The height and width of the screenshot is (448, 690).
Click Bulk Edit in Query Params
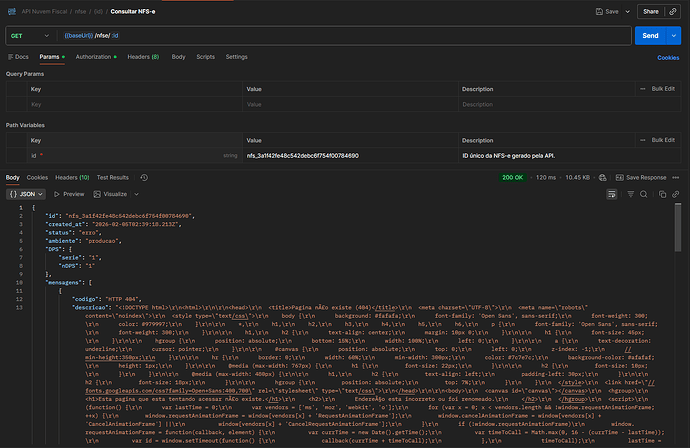pos(660,89)
